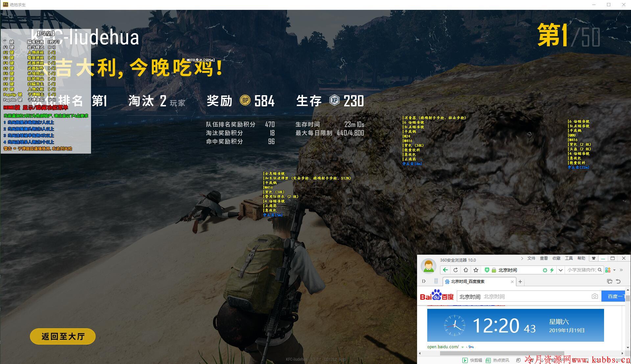Click the browser back arrow button
Image resolution: width=631 pixels, height=364 pixels.
click(x=445, y=270)
